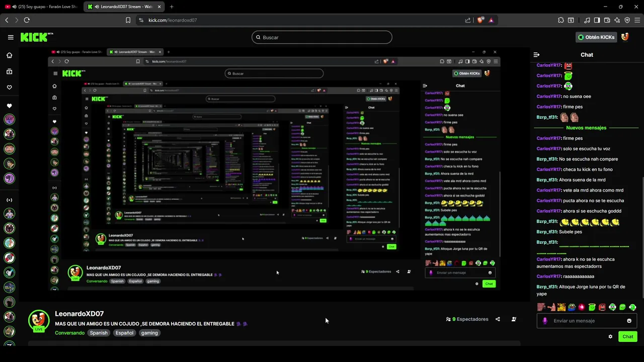
Task: Click the user icon next to the share icon
Action: (514, 319)
